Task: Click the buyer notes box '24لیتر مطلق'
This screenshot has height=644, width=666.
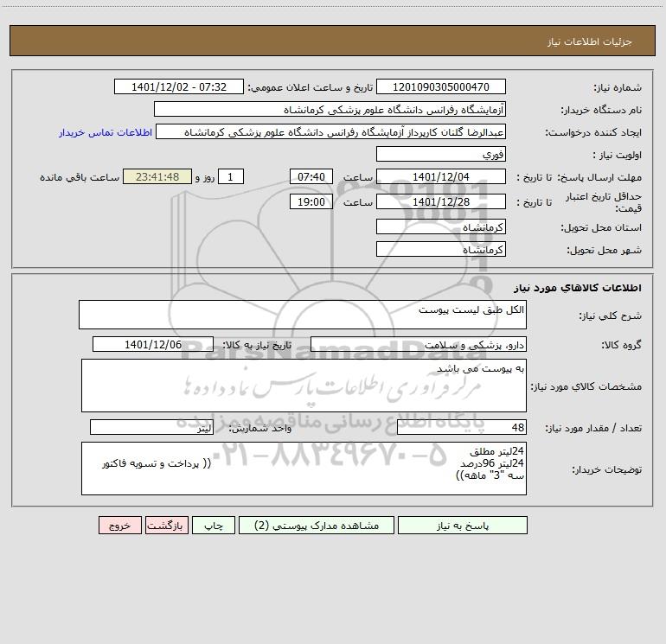Action: [304, 469]
